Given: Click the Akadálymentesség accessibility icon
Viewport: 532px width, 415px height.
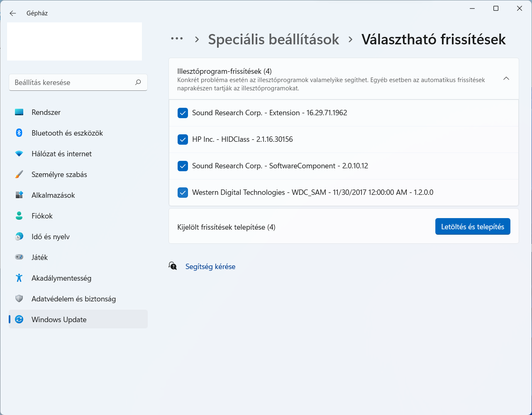Looking at the screenshot, I should pos(19,278).
